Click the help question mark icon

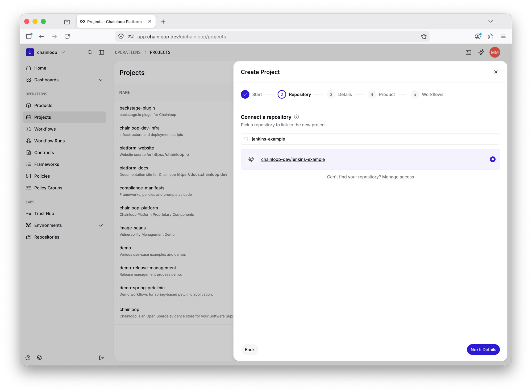click(28, 358)
